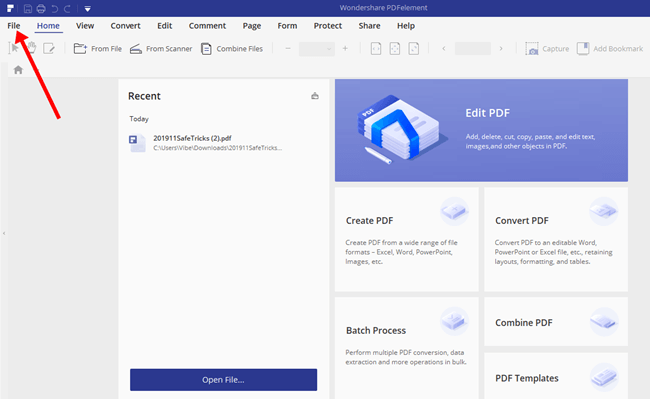The image size is (650, 399).
Task: Click the Capture tool
Action: tap(547, 49)
